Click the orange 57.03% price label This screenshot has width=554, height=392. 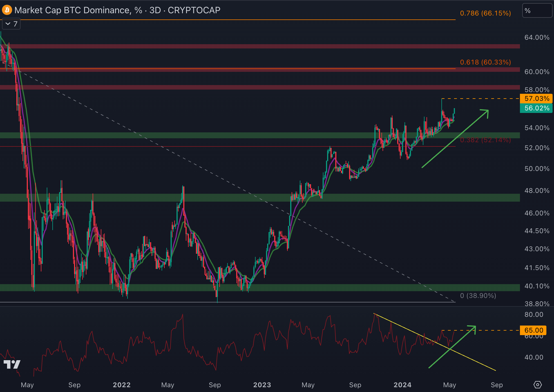537,99
